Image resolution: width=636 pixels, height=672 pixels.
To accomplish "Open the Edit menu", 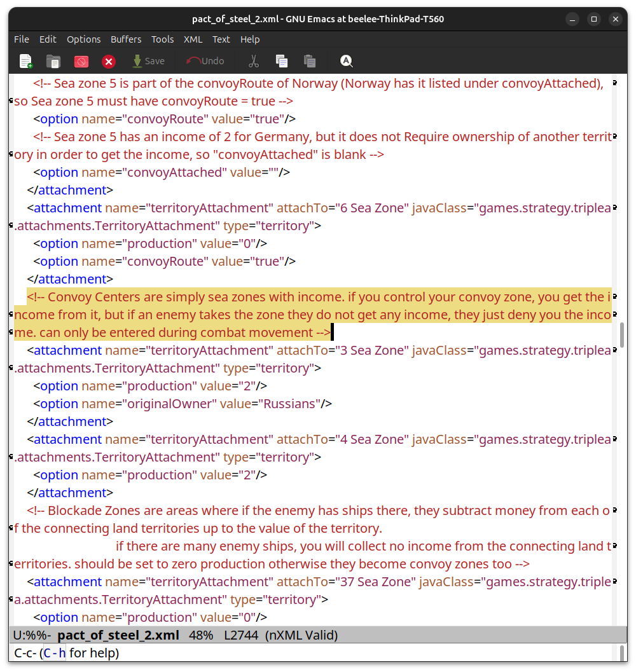I will [x=48, y=39].
